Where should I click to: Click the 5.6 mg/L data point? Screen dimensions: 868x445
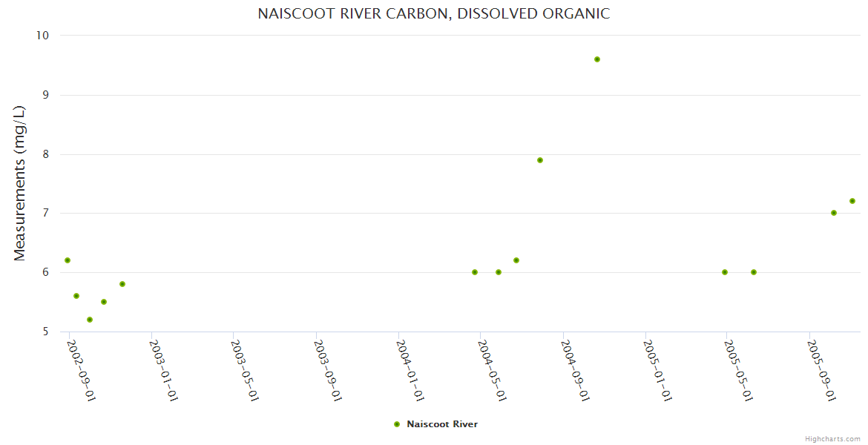coord(76,296)
